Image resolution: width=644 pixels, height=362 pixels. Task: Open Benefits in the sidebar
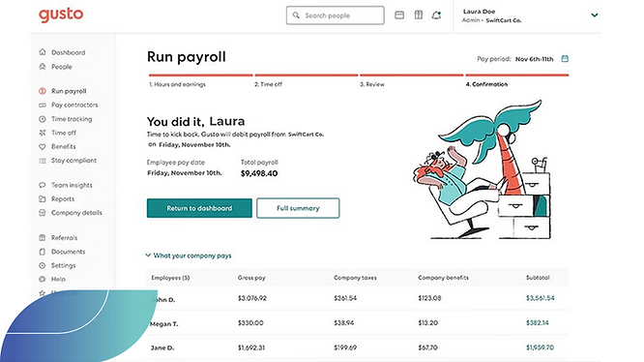click(63, 147)
